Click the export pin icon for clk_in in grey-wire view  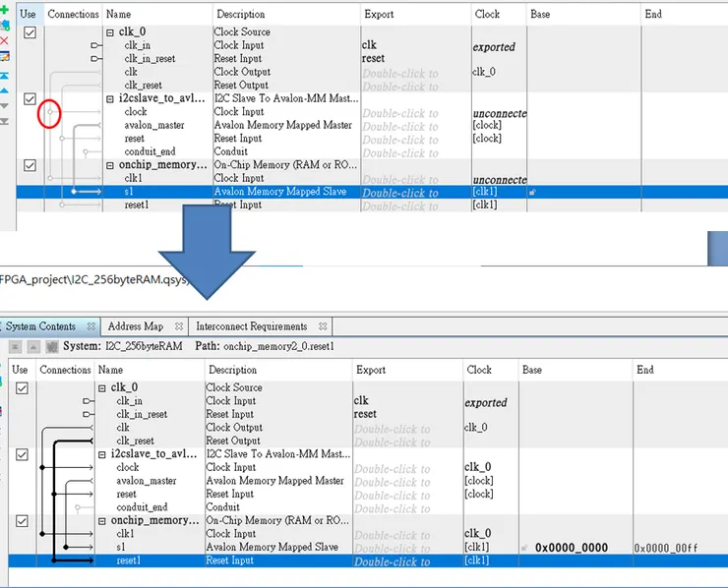pos(95,45)
